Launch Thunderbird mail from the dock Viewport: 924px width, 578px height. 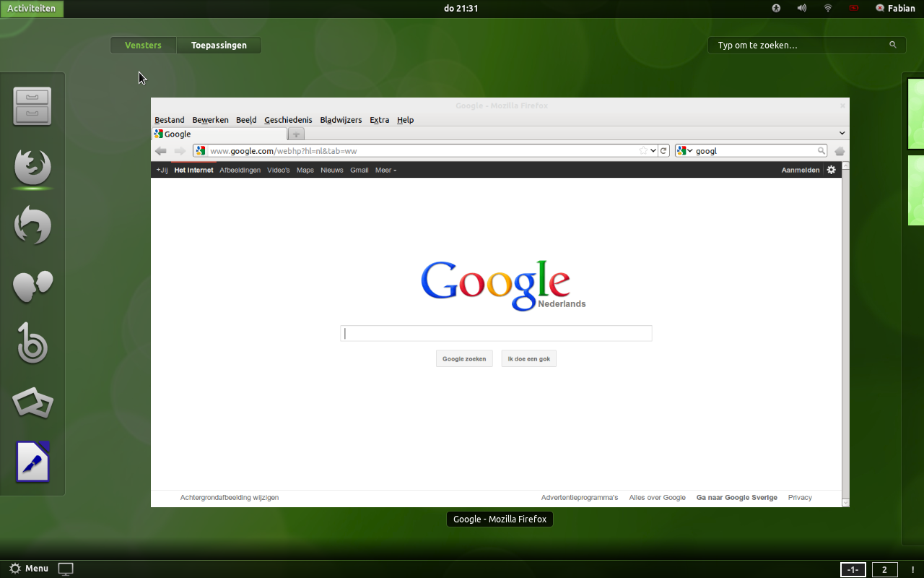(x=32, y=225)
